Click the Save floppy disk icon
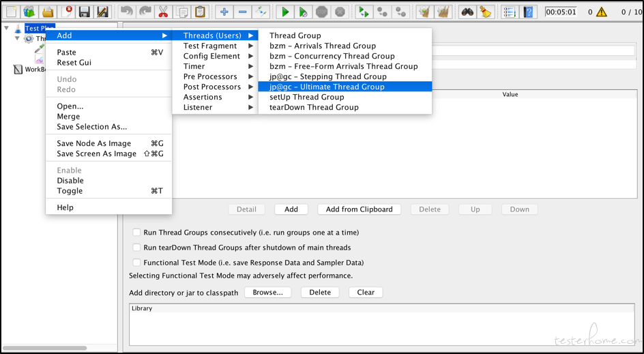Screen dimensions: 644x354 coord(84,12)
